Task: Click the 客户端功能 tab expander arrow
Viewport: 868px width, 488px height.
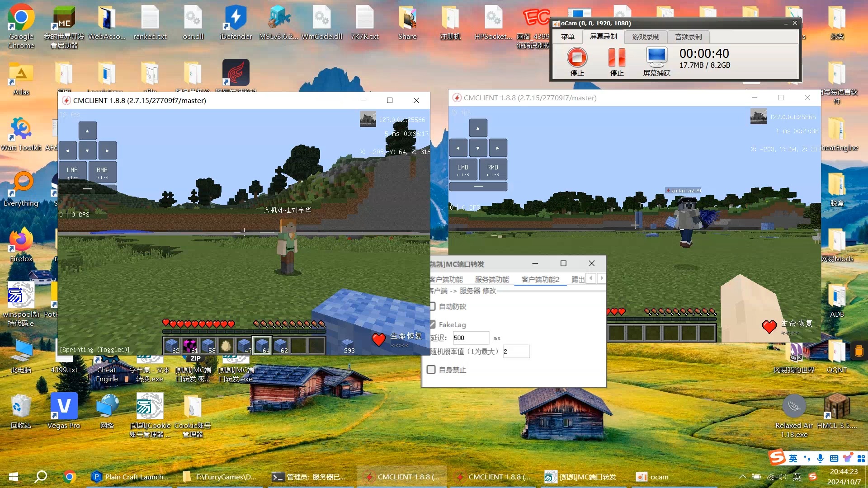Action: coord(600,278)
